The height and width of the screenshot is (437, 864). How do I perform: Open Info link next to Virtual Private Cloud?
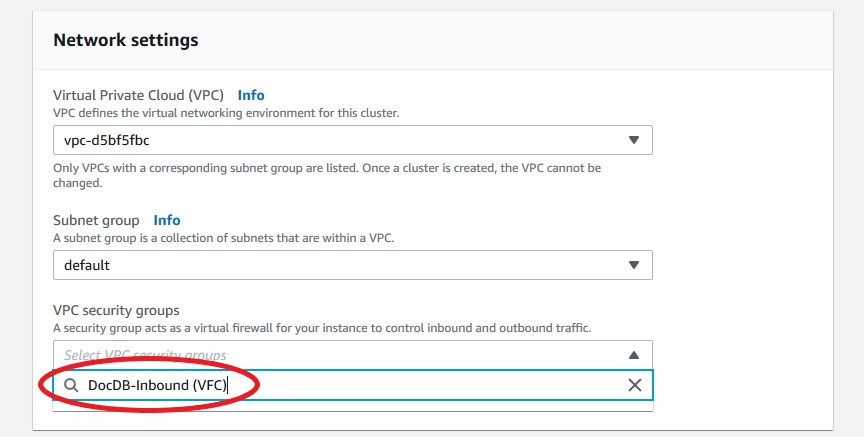(251, 95)
